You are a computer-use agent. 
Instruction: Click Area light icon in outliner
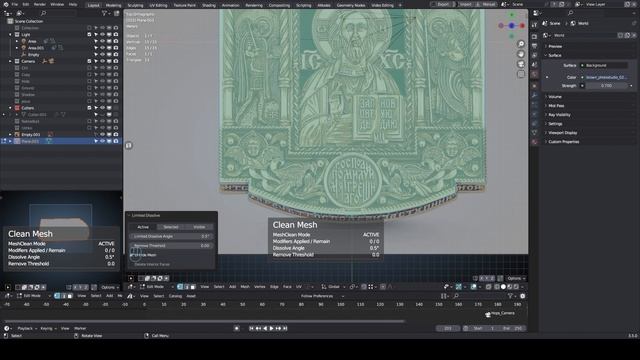pyautogui.click(x=24, y=41)
